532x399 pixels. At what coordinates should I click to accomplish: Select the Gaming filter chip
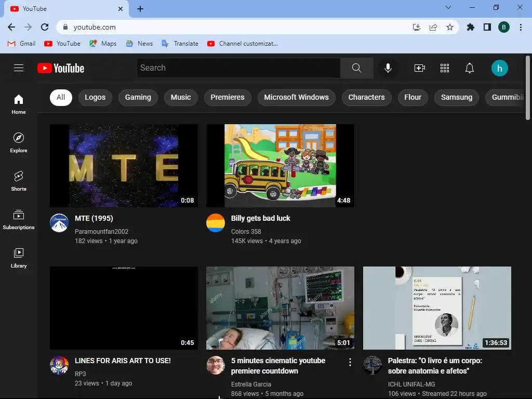point(138,97)
